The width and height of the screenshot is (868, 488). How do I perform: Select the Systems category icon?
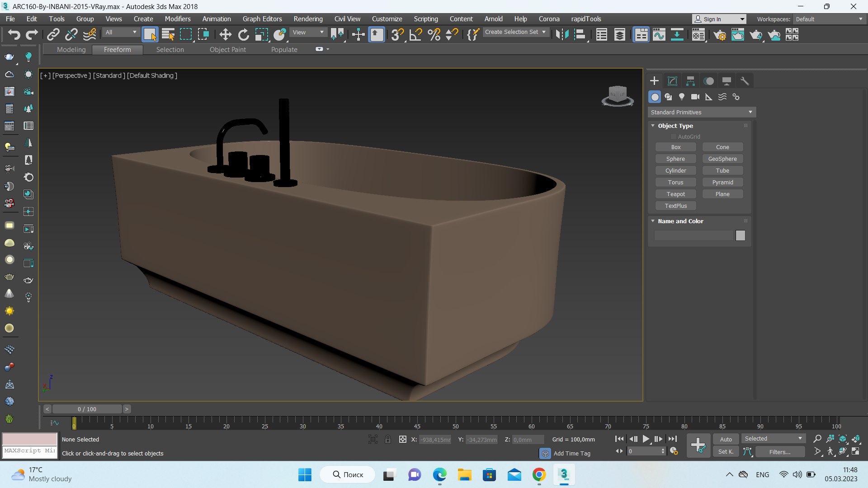pos(736,97)
